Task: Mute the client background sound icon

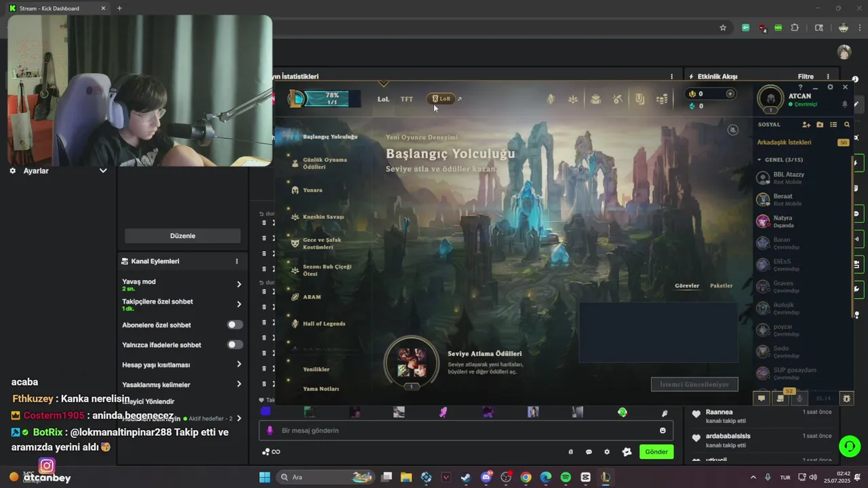Action: [x=732, y=129]
